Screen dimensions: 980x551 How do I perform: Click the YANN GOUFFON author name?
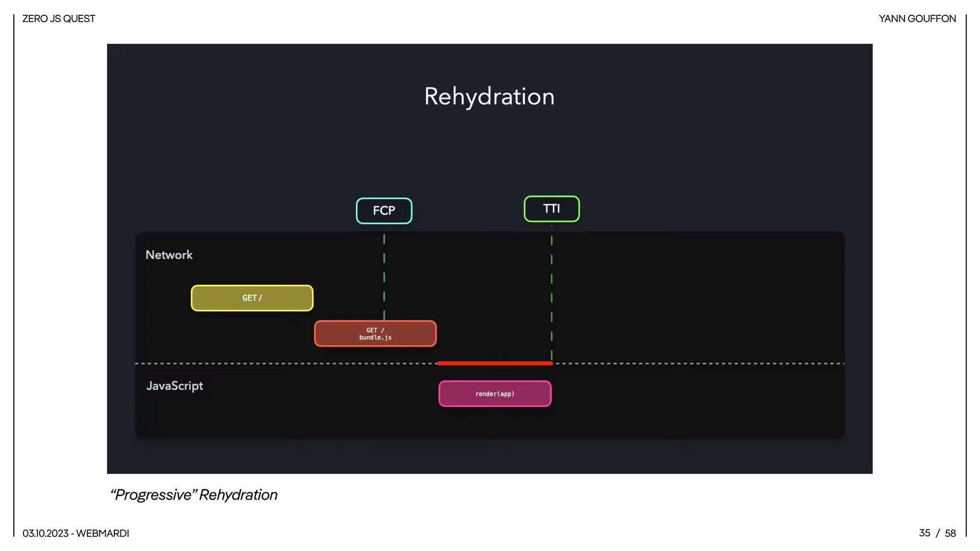[x=917, y=19]
